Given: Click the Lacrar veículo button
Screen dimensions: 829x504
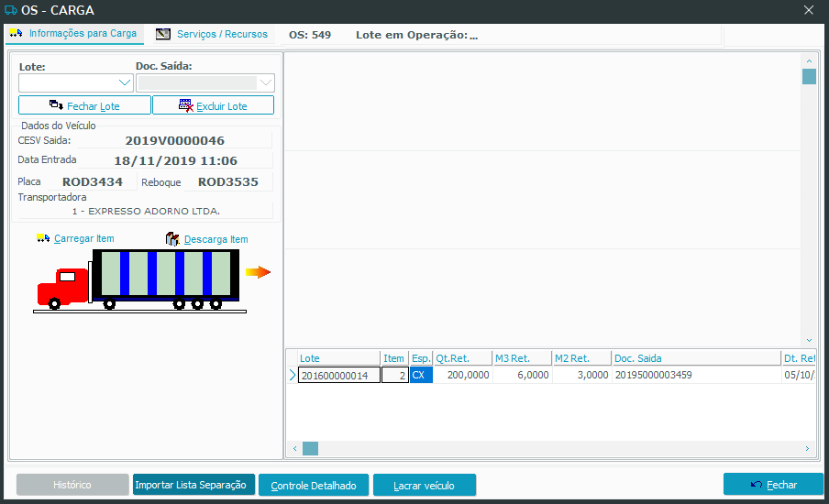Looking at the screenshot, I should click(x=425, y=485).
